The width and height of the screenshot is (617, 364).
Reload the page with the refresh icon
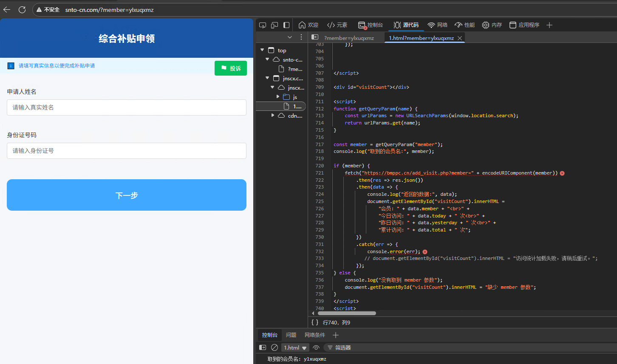tap(22, 9)
